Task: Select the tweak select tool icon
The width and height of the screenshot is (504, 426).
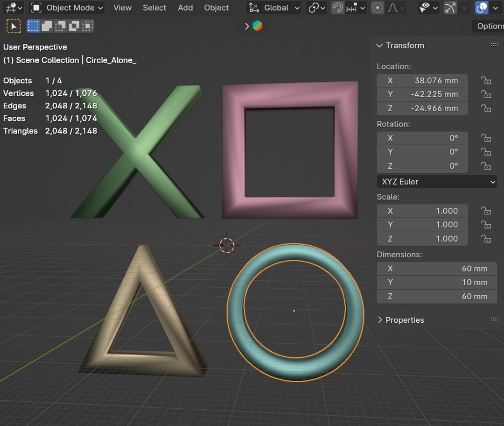Action: 14,27
